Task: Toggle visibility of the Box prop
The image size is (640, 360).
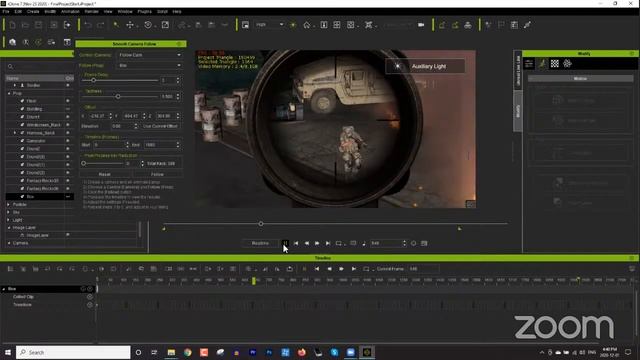Action: 68,197
